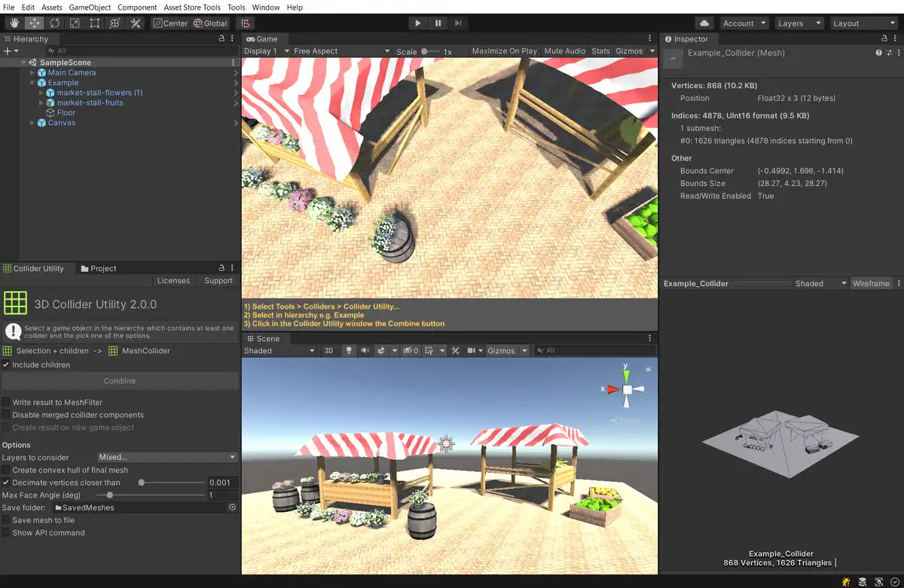The image size is (904, 588).
Task: Toggle pivot mode Center button
Action: coord(170,23)
